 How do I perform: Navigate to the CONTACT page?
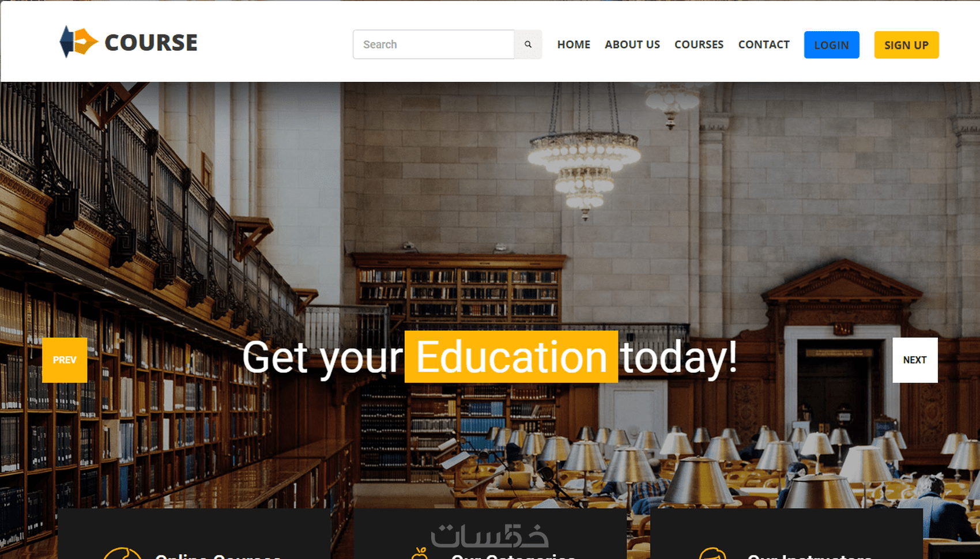coord(764,44)
